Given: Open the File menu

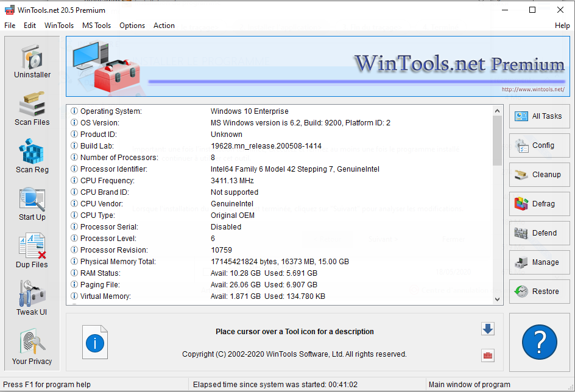Looking at the screenshot, I should (x=10, y=26).
